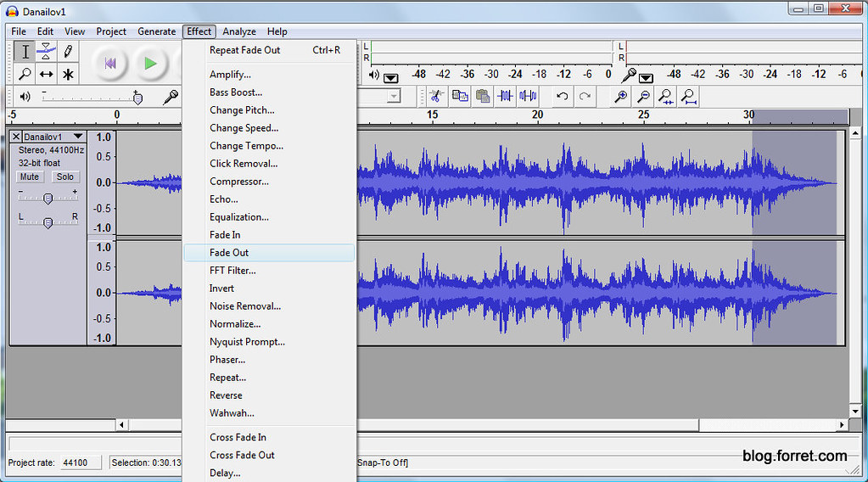The height and width of the screenshot is (482, 868).
Task: Click the Undo arrow icon
Action: (562, 96)
